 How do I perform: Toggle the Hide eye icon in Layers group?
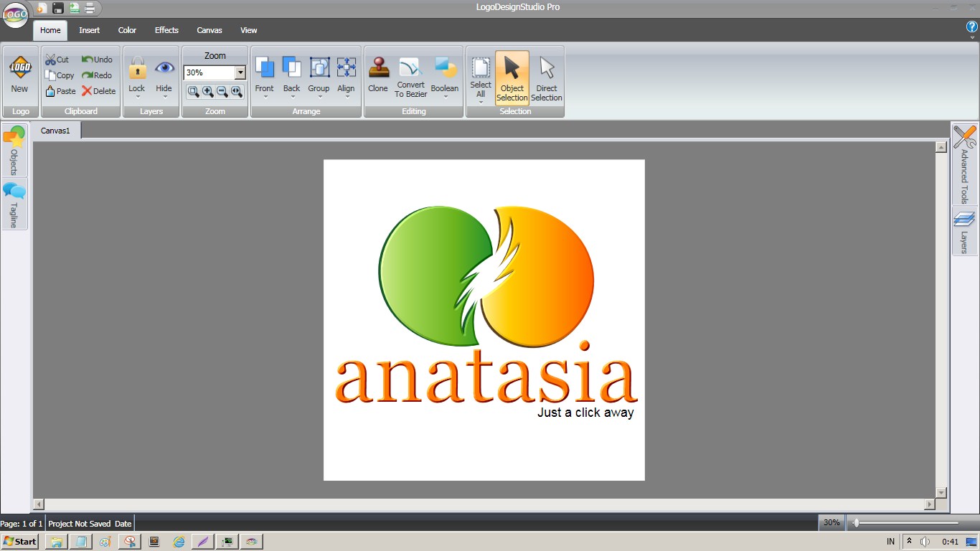pyautogui.click(x=164, y=68)
